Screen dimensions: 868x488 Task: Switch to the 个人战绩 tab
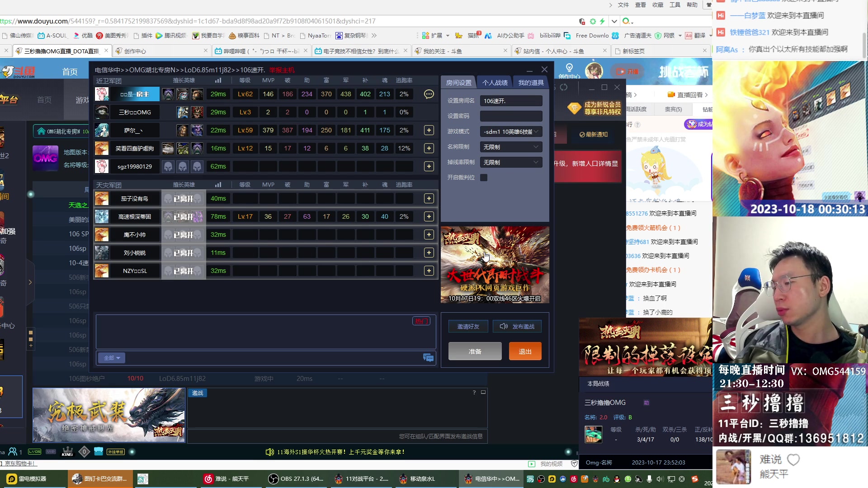tap(495, 83)
